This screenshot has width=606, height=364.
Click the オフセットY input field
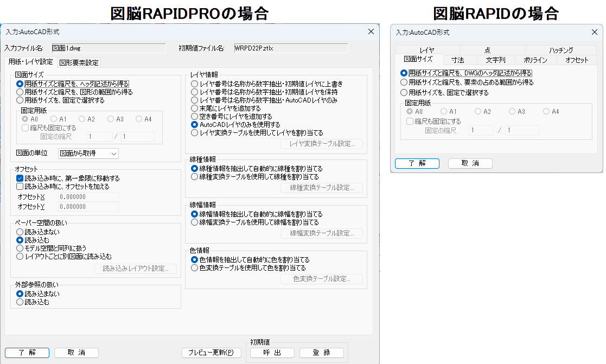(x=88, y=207)
